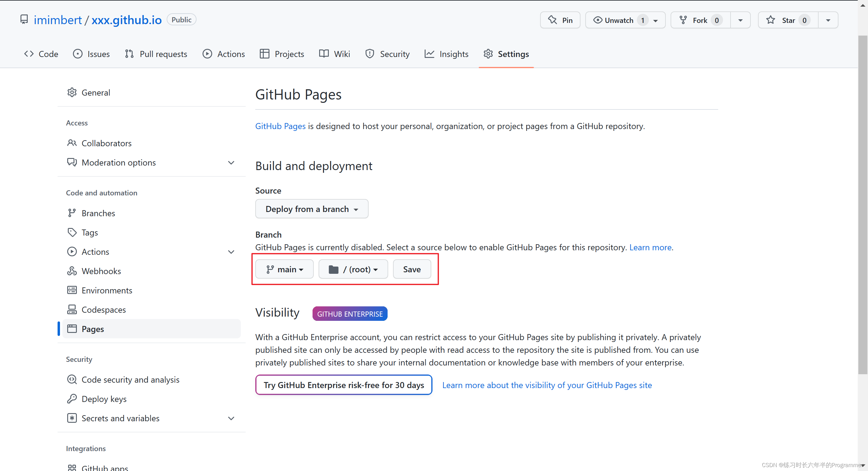Click the Code security and analysis icon

[x=72, y=380]
